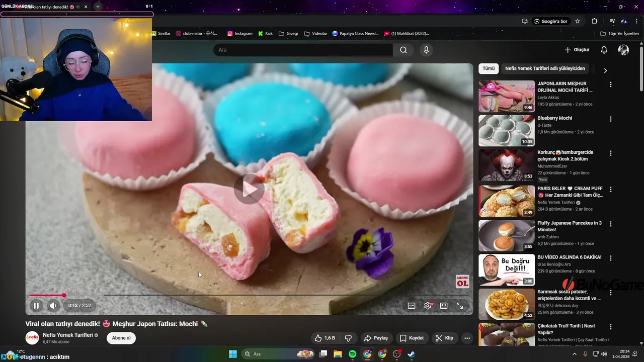The width and height of the screenshot is (644, 362).
Task: Click the red video progress bar
Action: (47, 295)
